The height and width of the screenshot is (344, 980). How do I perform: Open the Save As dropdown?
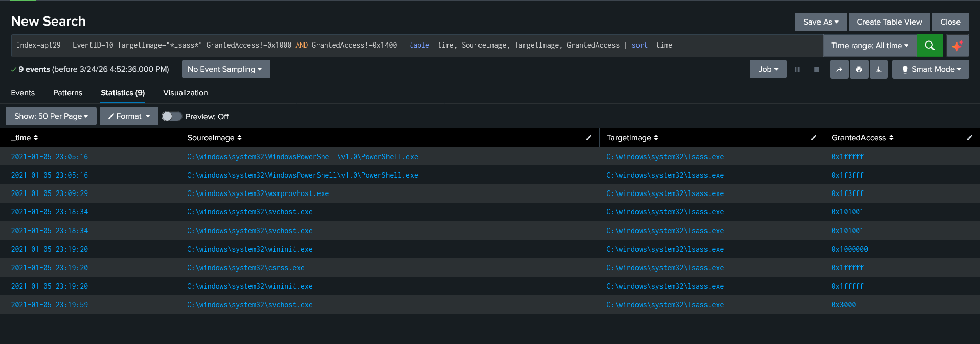tap(821, 22)
